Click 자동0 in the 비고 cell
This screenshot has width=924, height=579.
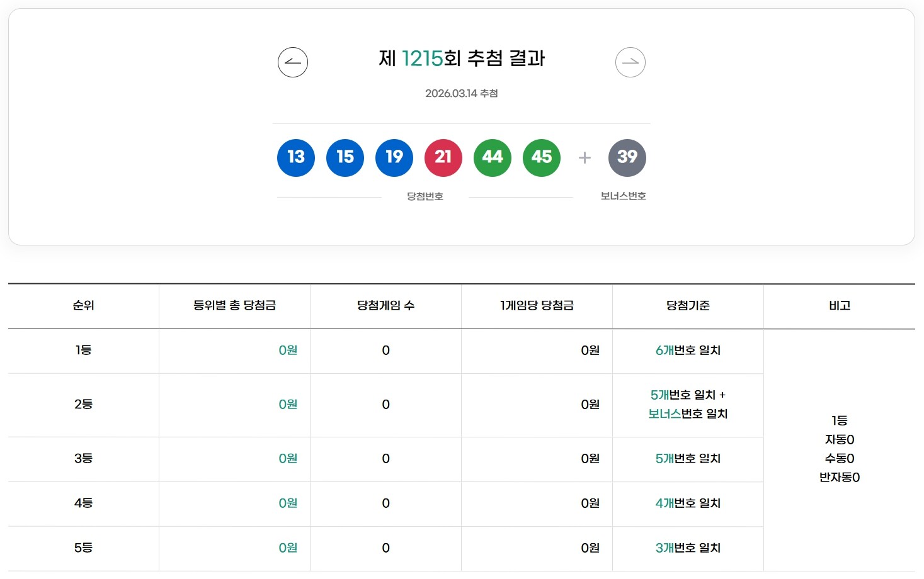tap(840, 439)
